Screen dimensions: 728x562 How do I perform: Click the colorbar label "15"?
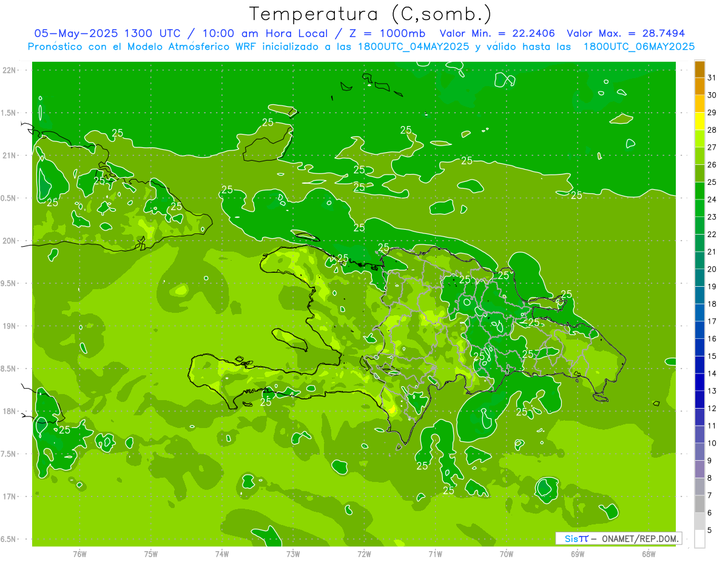712,356
